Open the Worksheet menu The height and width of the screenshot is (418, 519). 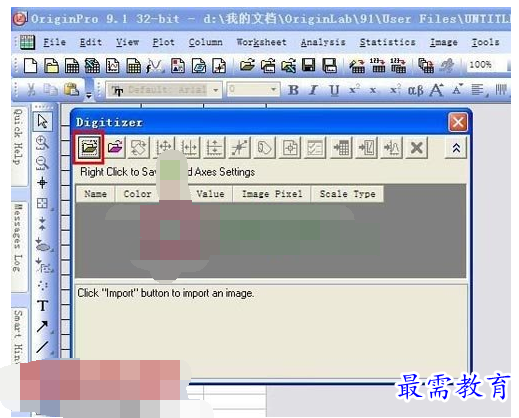[261, 42]
